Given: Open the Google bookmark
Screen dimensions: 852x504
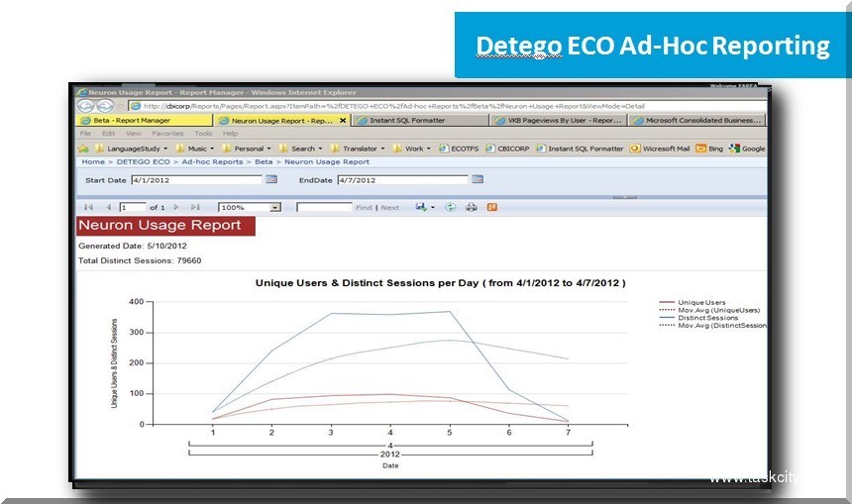Looking at the screenshot, I should coord(748,149).
